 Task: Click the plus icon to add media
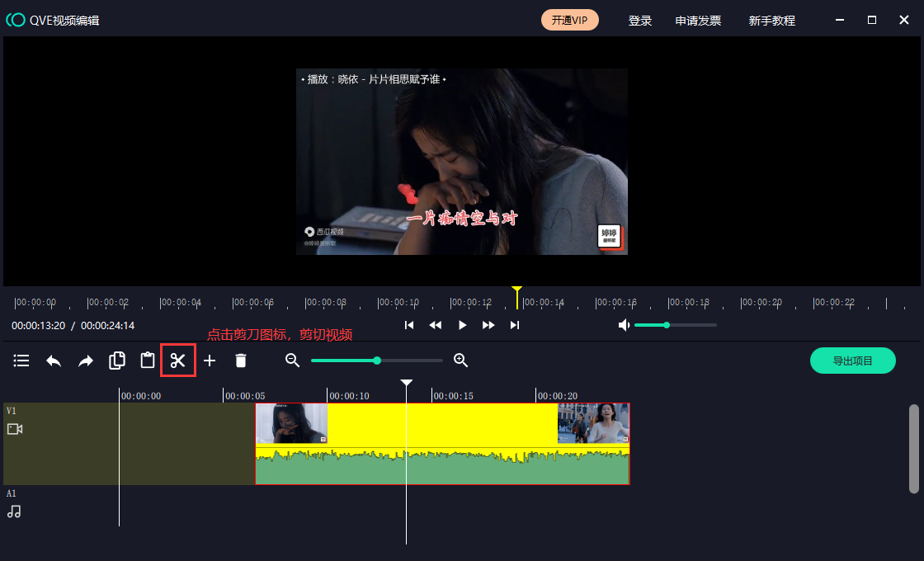point(210,361)
